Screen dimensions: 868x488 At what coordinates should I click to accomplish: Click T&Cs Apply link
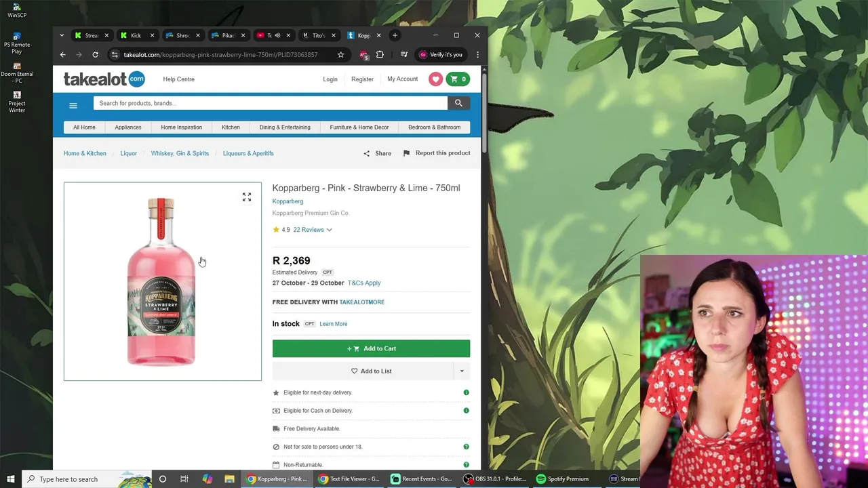coord(364,283)
